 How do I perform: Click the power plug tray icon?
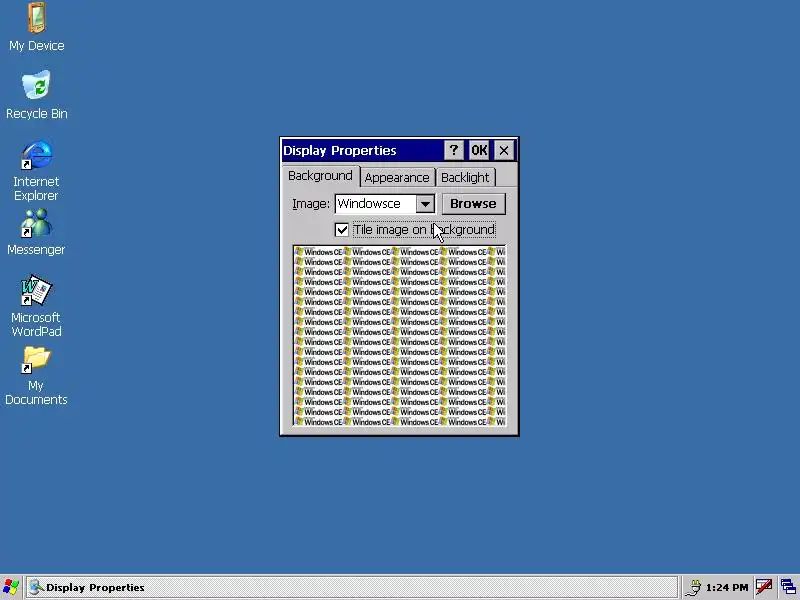(x=692, y=588)
